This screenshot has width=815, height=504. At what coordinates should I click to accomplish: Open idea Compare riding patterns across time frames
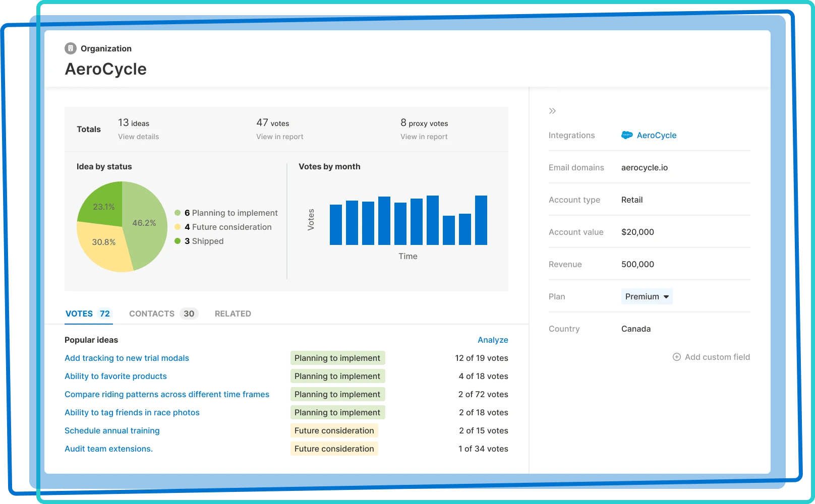[167, 394]
